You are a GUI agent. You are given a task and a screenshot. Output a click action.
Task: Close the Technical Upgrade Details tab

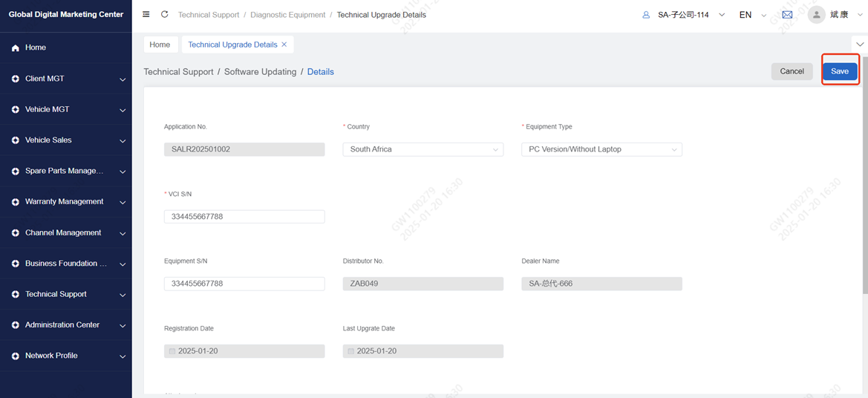284,45
